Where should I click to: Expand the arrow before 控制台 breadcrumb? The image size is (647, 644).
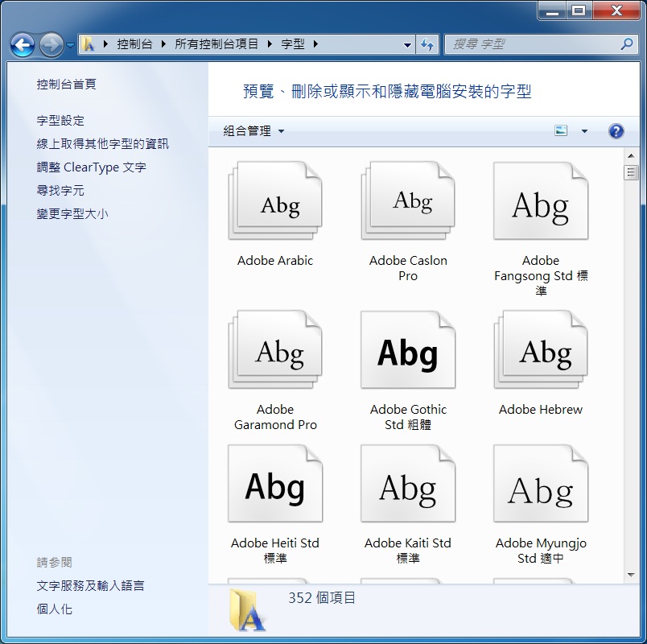[105, 43]
